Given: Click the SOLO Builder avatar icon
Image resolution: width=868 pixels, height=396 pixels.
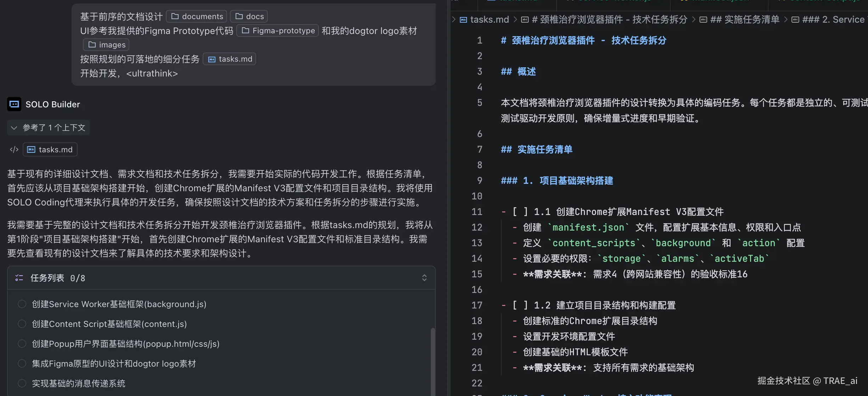Looking at the screenshot, I should (14, 104).
